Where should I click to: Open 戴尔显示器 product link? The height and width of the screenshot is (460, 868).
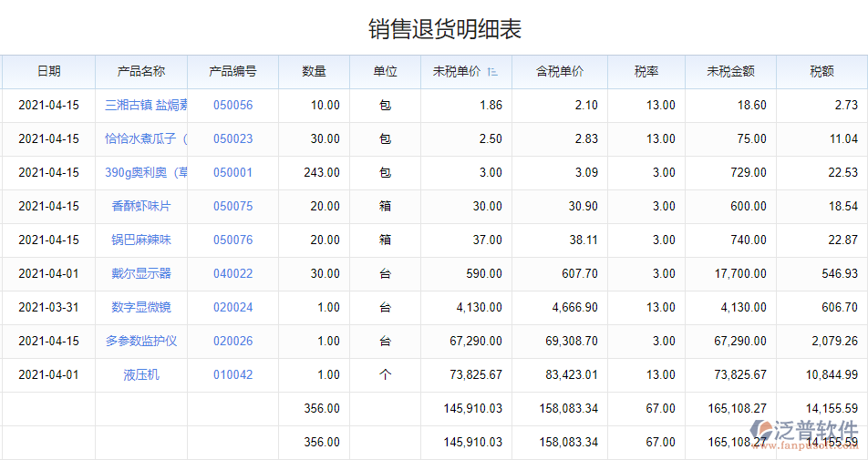141,274
